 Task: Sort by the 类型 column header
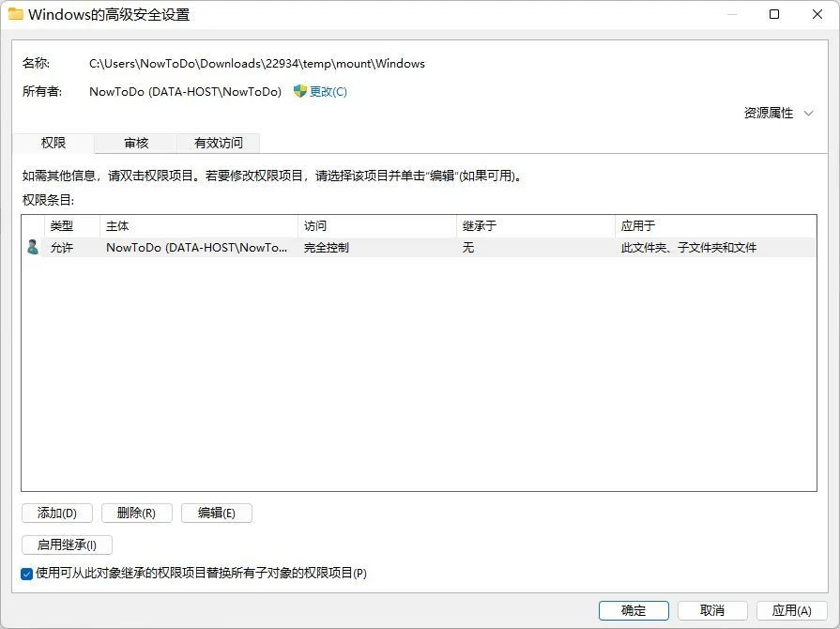(x=71, y=226)
